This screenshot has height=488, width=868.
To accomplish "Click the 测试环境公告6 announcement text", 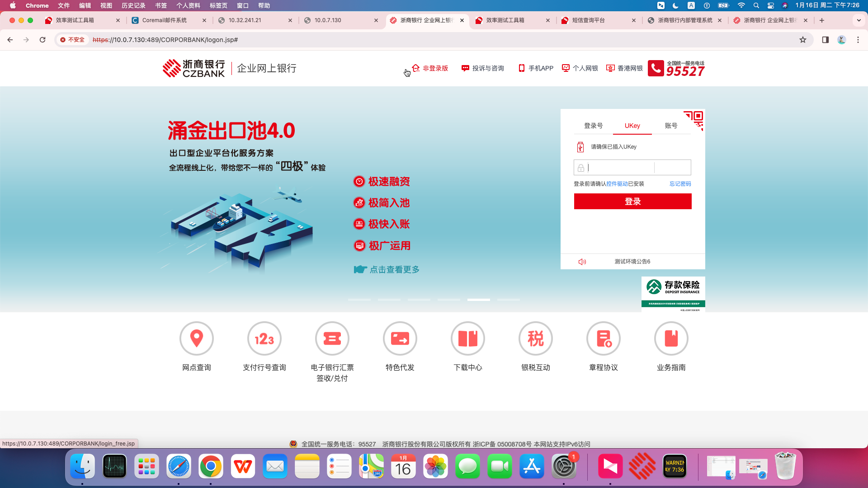I will tap(632, 262).
